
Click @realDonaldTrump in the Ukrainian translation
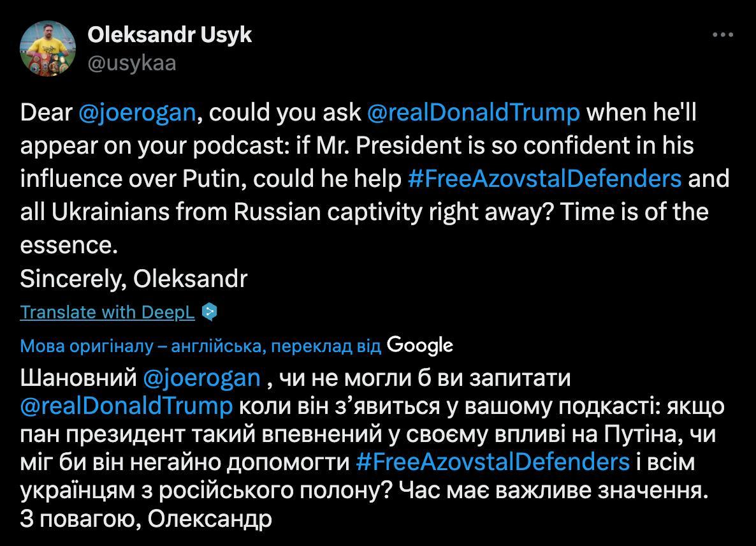[x=126, y=406]
